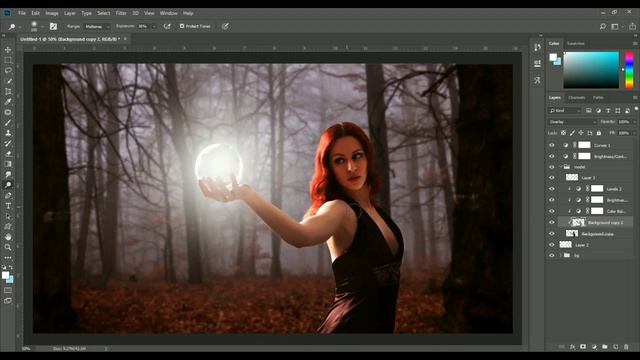The width and height of the screenshot is (640, 360).
Task: Select the Dodge tool in toolbar
Action: 8,185
